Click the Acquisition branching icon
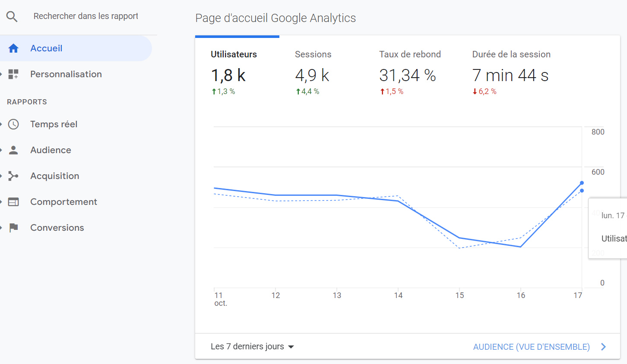The image size is (627, 364). (x=13, y=176)
